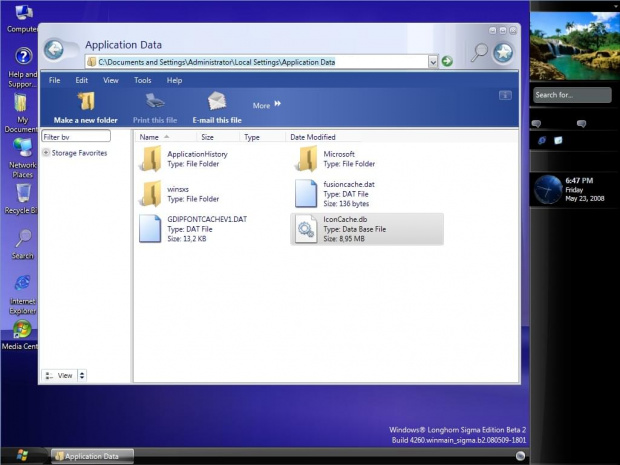
Task: Open the Edit menu
Action: pyautogui.click(x=81, y=80)
